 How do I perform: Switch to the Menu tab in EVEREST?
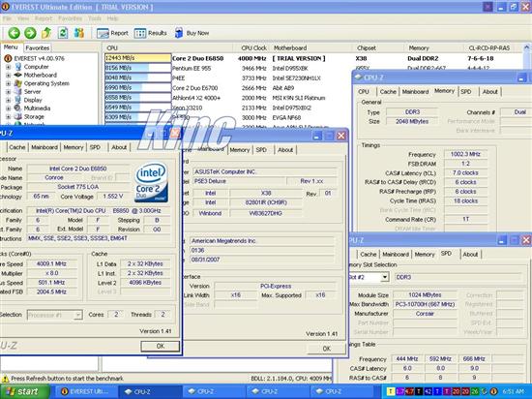coord(11,47)
